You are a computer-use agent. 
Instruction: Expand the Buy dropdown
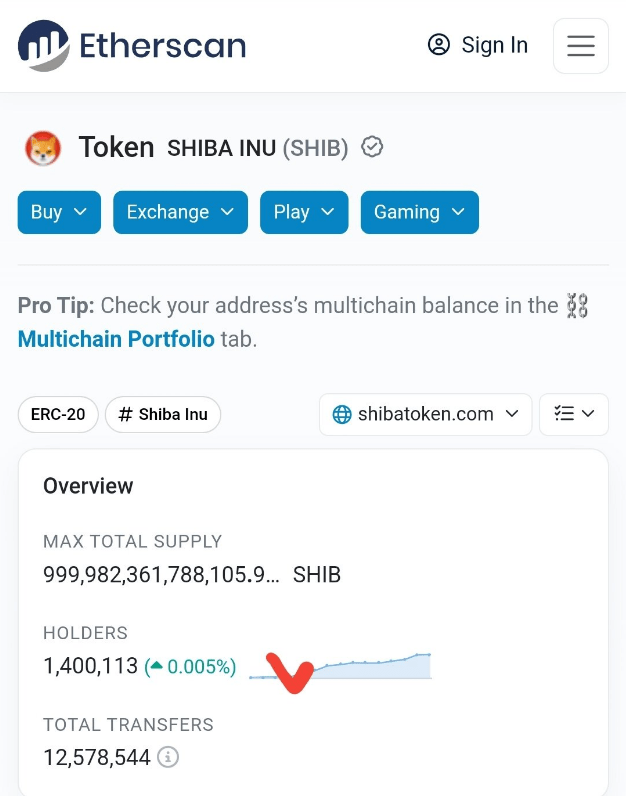(x=59, y=212)
